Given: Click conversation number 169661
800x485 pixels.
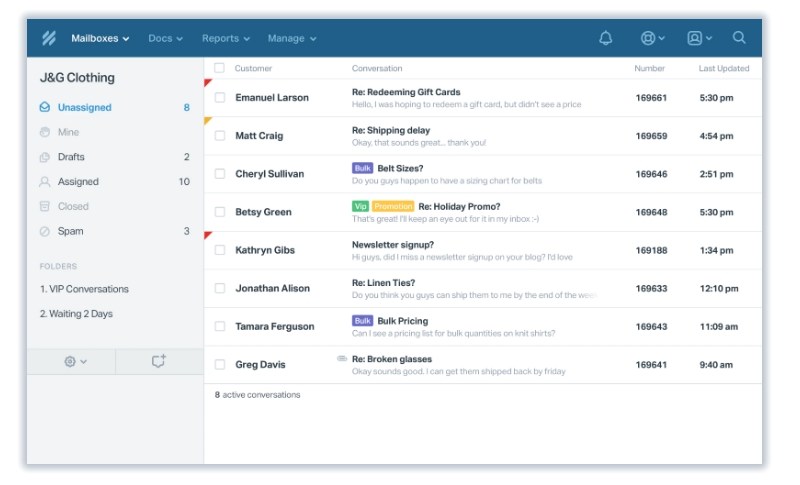Looking at the screenshot, I should point(651,97).
